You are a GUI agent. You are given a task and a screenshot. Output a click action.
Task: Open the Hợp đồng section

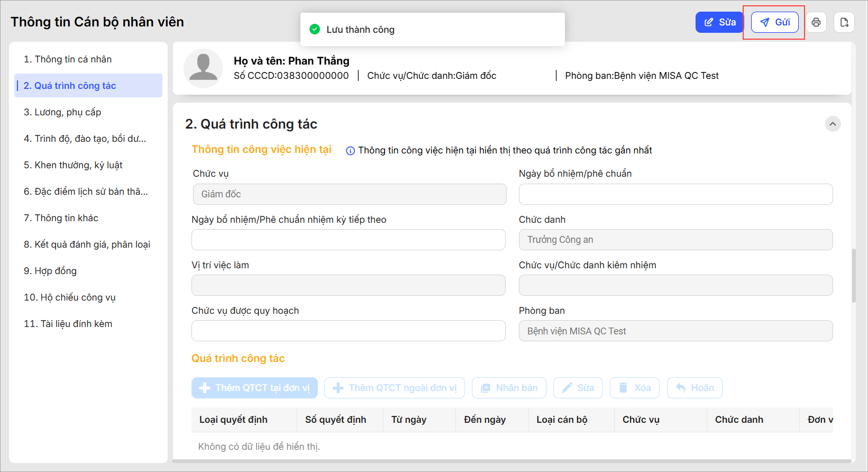pyautogui.click(x=50, y=271)
